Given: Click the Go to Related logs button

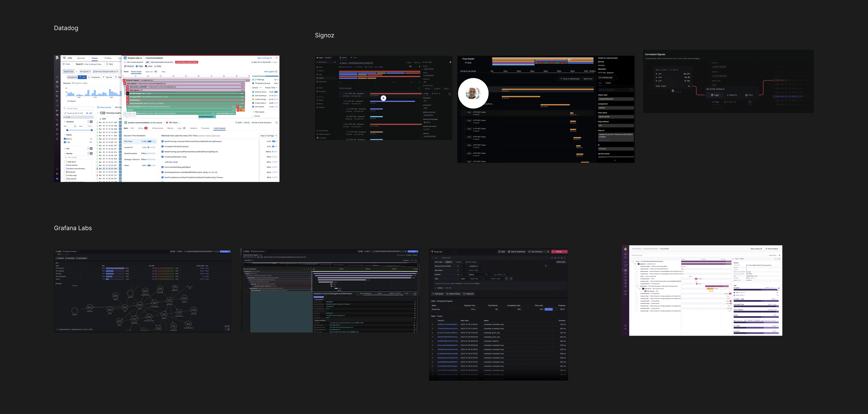Looking at the screenshot, I should click(606, 77).
